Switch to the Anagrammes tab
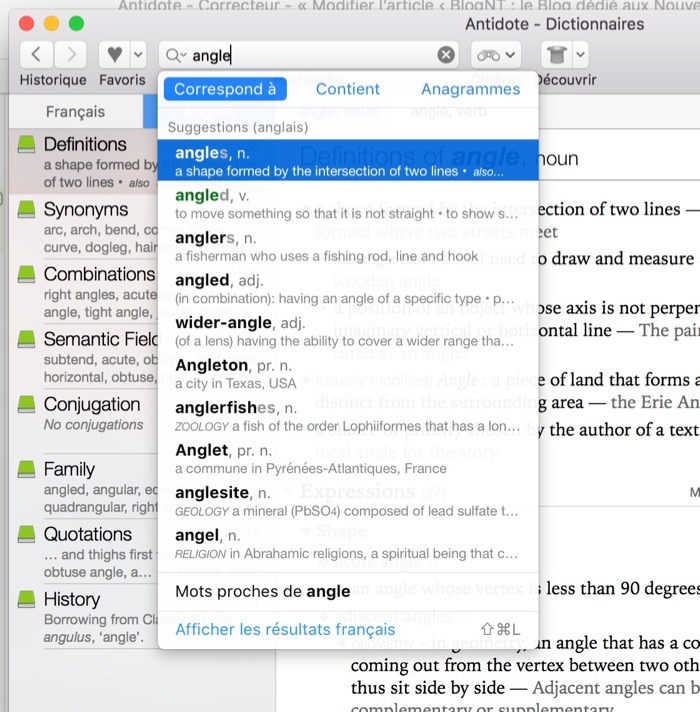The image size is (700, 712). click(470, 89)
